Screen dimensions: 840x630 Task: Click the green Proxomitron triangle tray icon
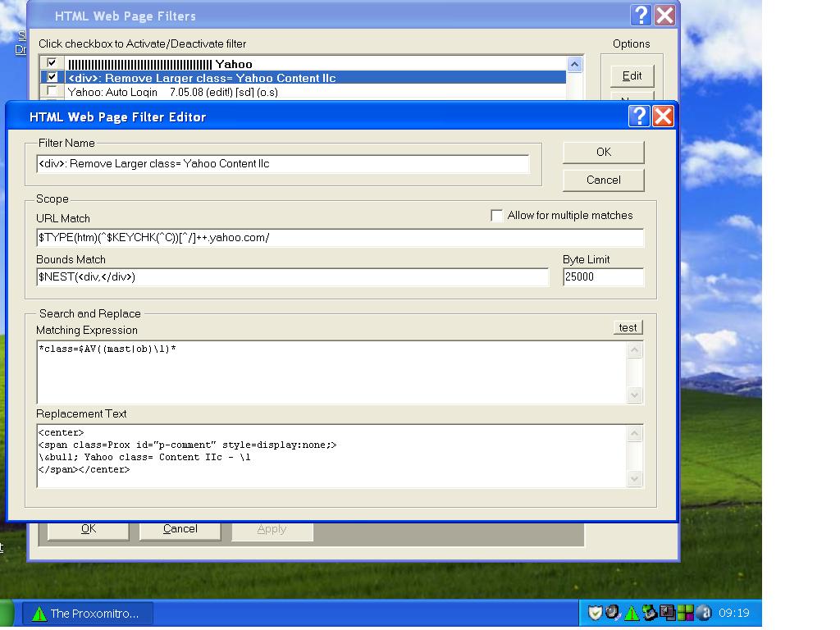click(x=632, y=613)
